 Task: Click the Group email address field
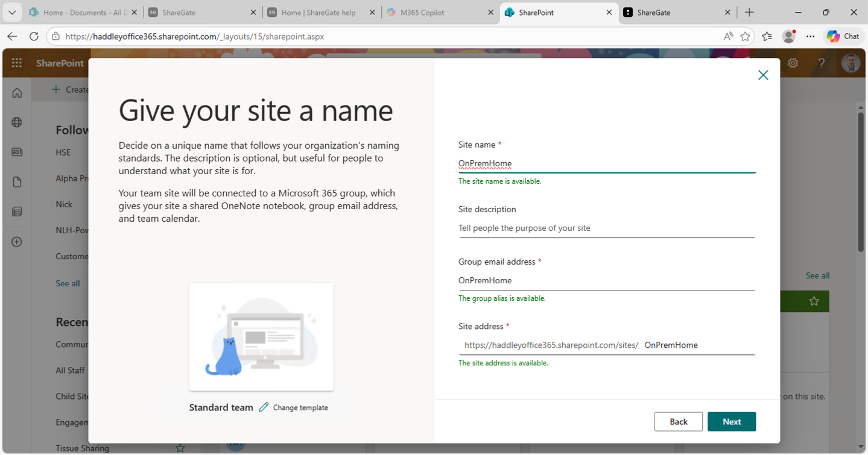[607, 280]
